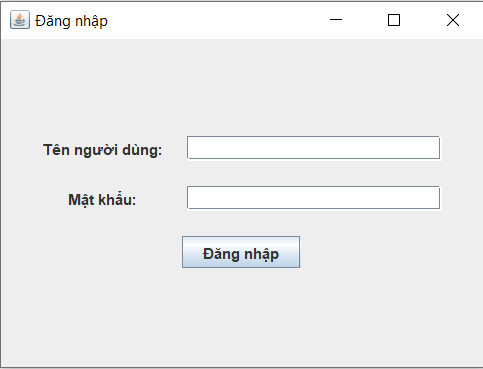
Task: Select the 'Mật khẩu:' label
Action: point(102,200)
